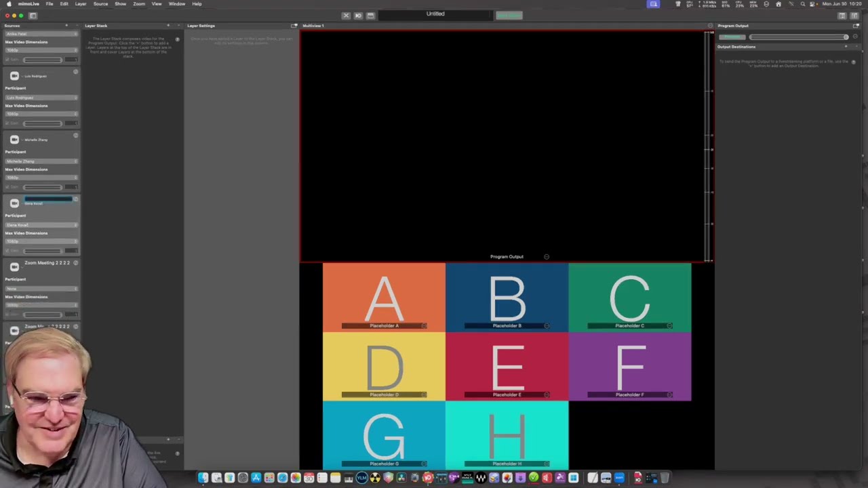Open the Source menu
Image resolution: width=868 pixels, height=488 pixels.
[100, 4]
